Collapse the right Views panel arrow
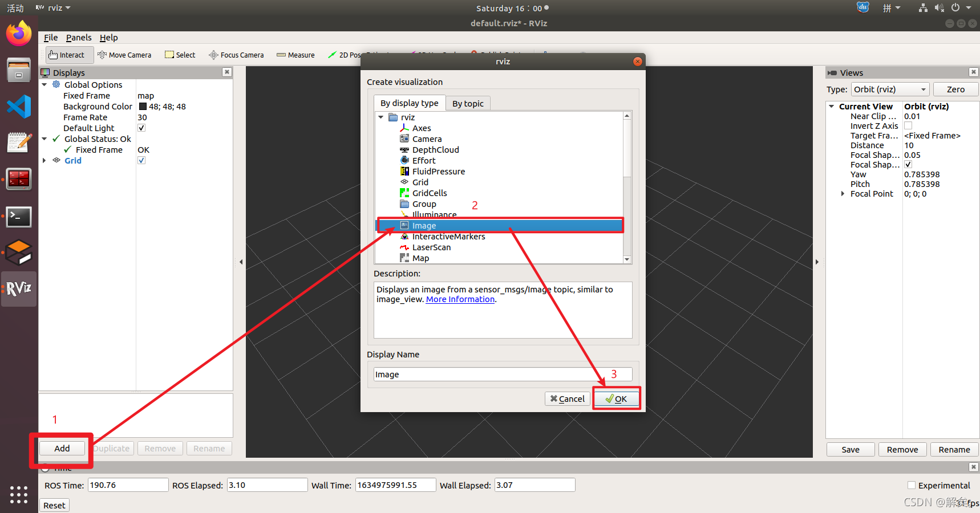This screenshot has width=980, height=513. pyautogui.click(x=817, y=262)
